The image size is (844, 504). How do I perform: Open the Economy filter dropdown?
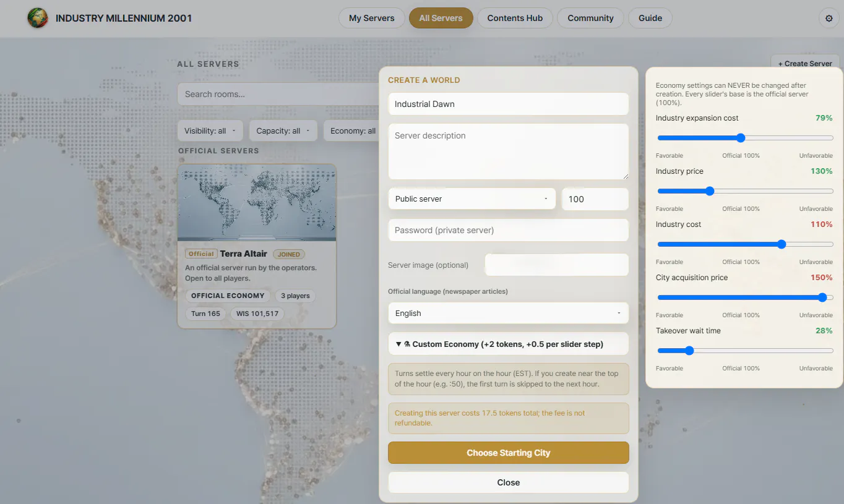[351, 130]
